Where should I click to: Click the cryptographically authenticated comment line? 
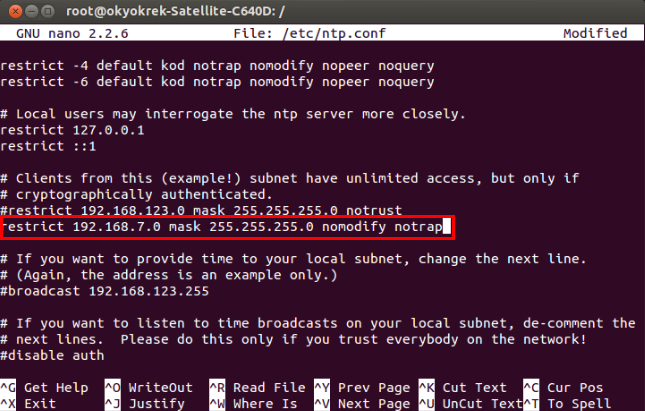pos(137,195)
